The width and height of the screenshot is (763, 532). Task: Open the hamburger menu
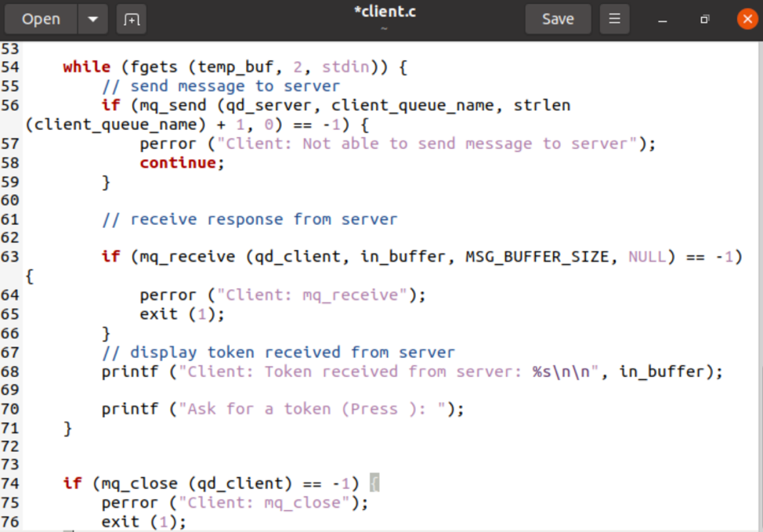point(614,19)
